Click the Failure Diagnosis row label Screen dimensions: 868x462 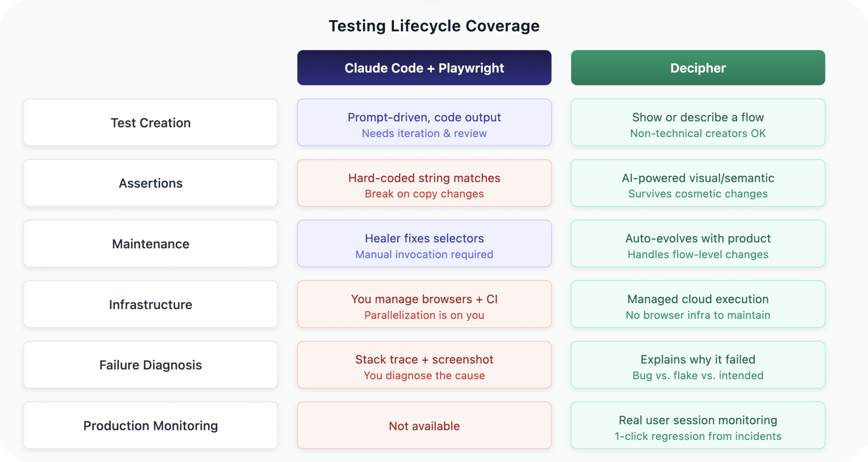click(x=150, y=365)
